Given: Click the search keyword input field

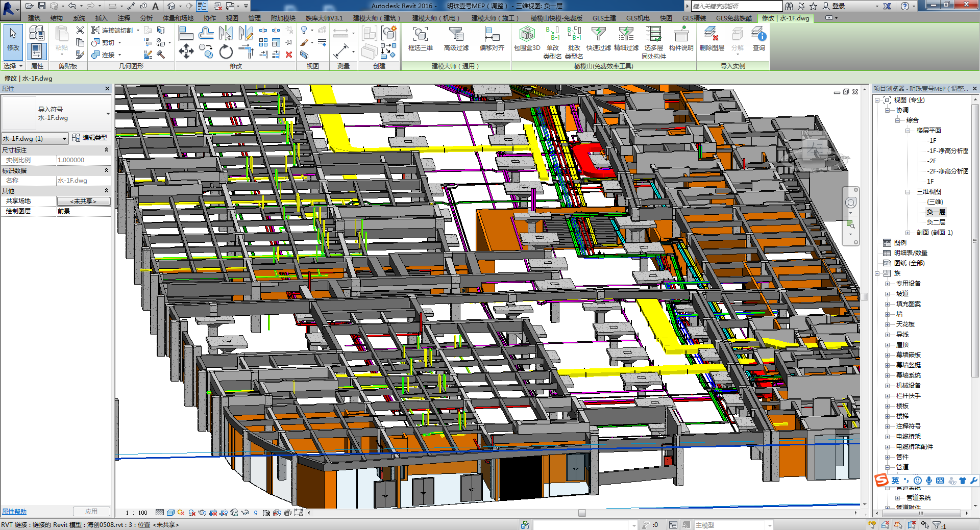Looking at the screenshot, I should click(x=737, y=6).
